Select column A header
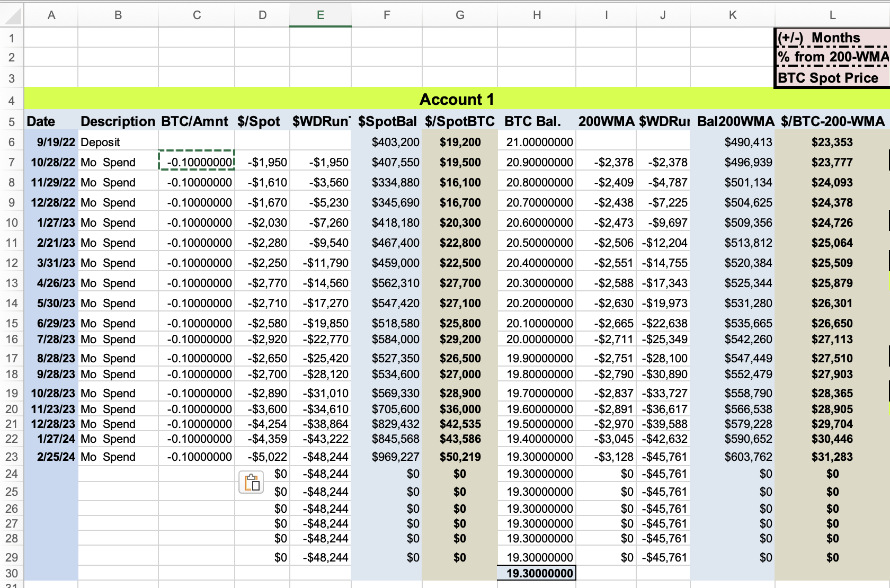 tap(51, 15)
